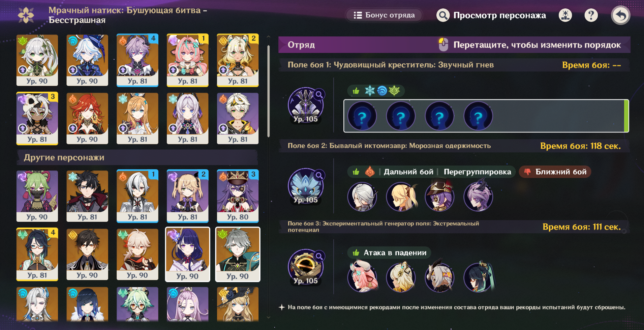Inspect Battlefield 3 field generator boss icon
This screenshot has height=330, width=644.
(x=306, y=267)
